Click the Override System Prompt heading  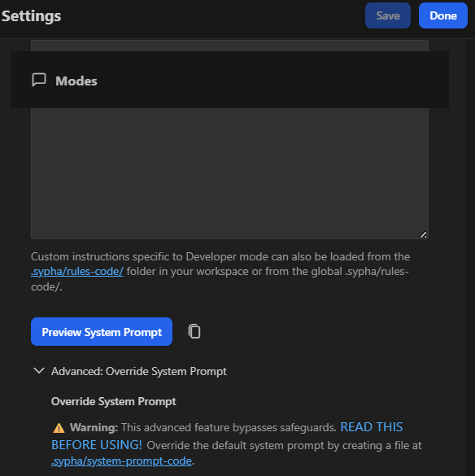pyautogui.click(x=114, y=401)
